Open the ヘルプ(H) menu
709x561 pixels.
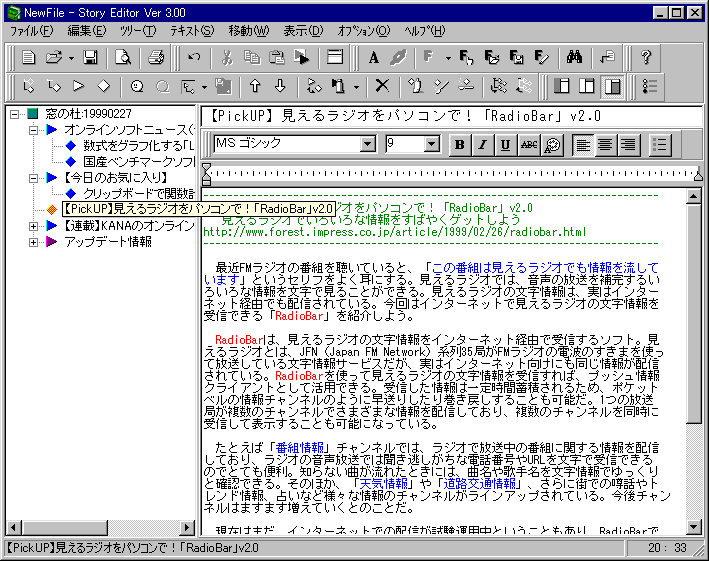click(x=425, y=31)
